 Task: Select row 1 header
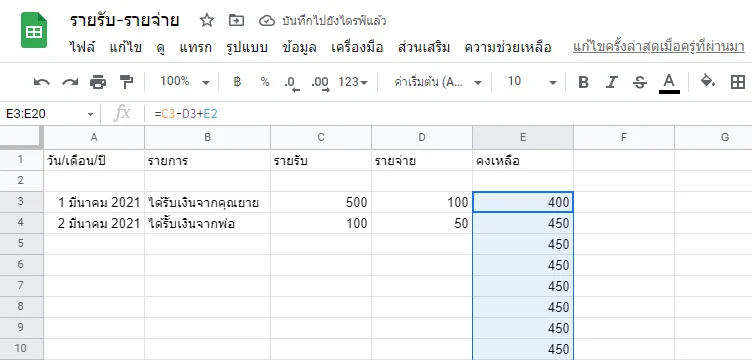click(21, 160)
